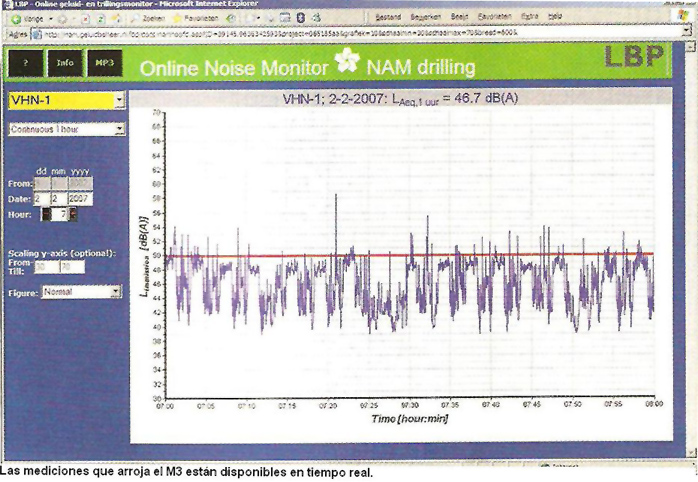Click the Online Noise Monitor heading
698x482 pixels.
[234, 68]
